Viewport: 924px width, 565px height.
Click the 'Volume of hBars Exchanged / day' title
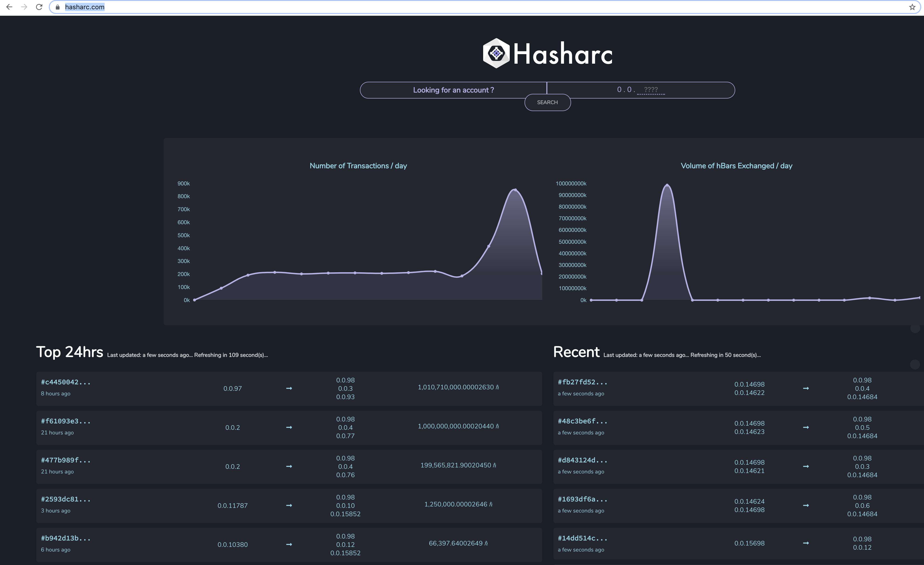[737, 166]
